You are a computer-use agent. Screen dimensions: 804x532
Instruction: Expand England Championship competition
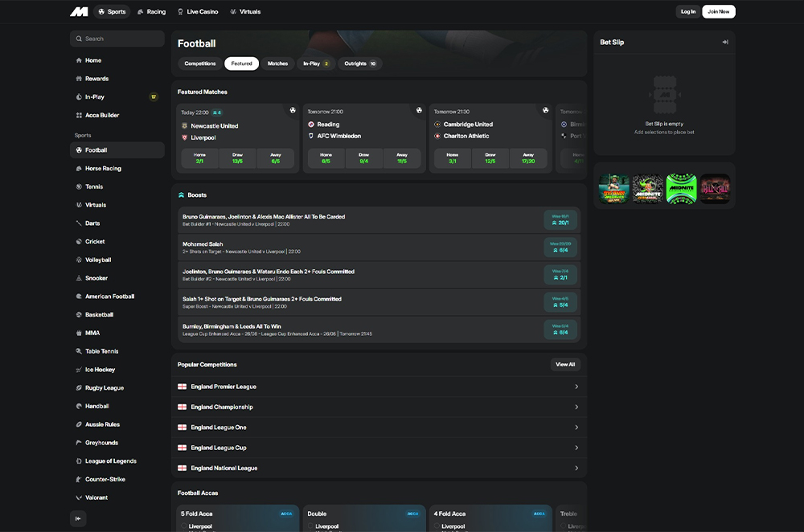point(379,407)
